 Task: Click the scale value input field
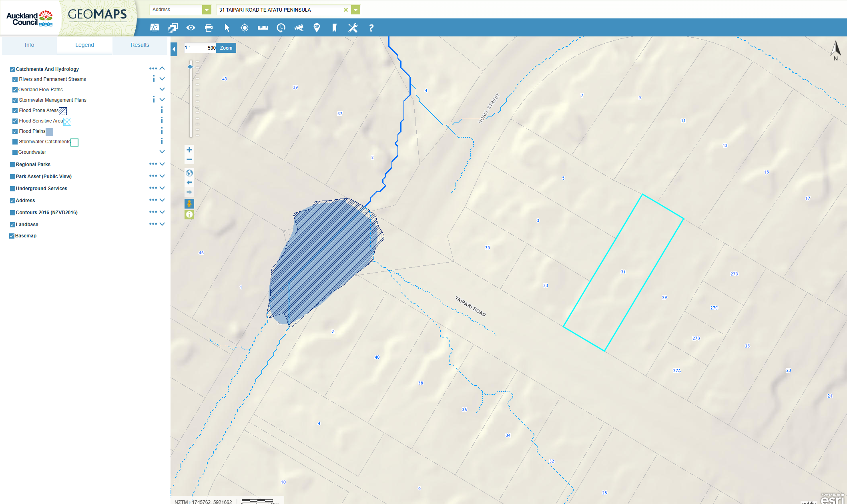(203, 48)
